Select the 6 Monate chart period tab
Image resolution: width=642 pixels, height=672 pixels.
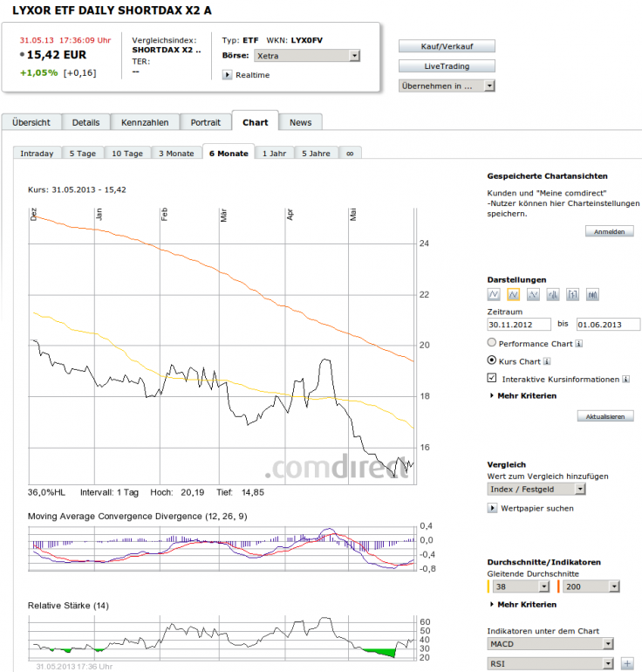(x=229, y=153)
